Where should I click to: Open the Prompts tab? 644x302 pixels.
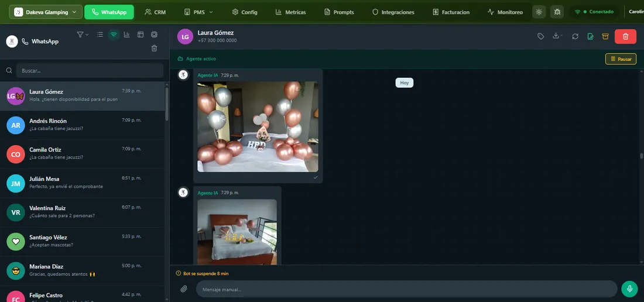tap(339, 12)
